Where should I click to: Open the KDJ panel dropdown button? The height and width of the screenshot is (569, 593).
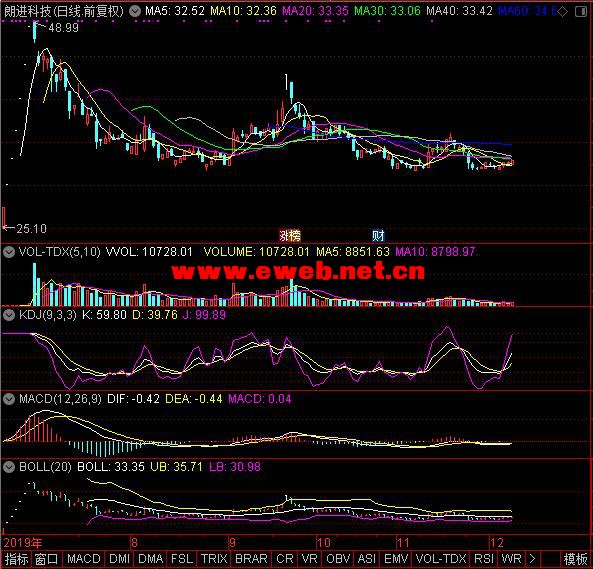coord(9,315)
